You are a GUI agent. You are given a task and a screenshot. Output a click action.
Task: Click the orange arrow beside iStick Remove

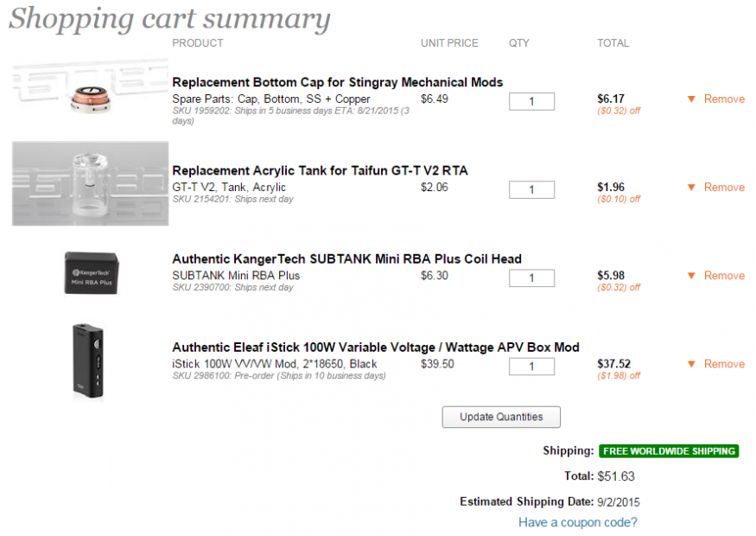691,364
